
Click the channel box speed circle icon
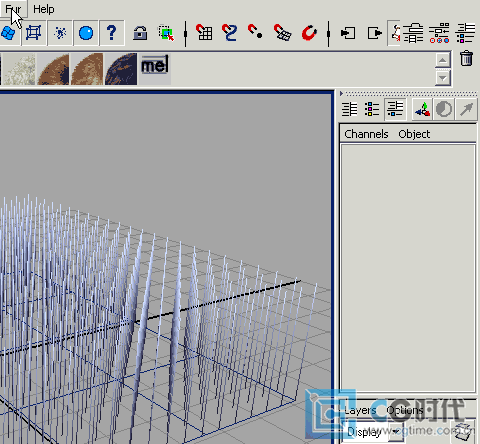coord(444,109)
